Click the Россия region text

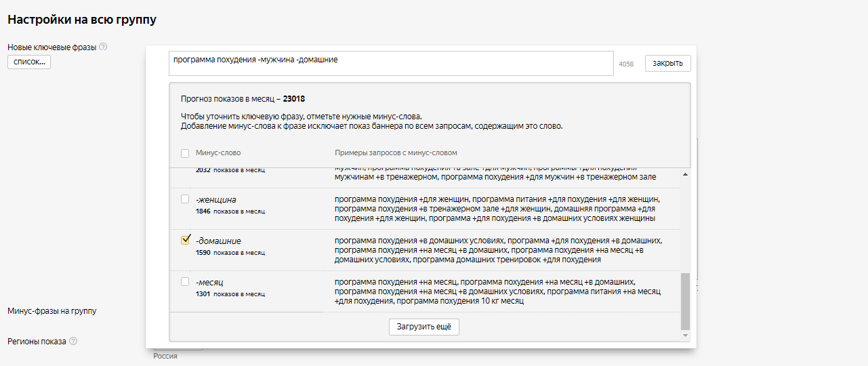(x=165, y=356)
